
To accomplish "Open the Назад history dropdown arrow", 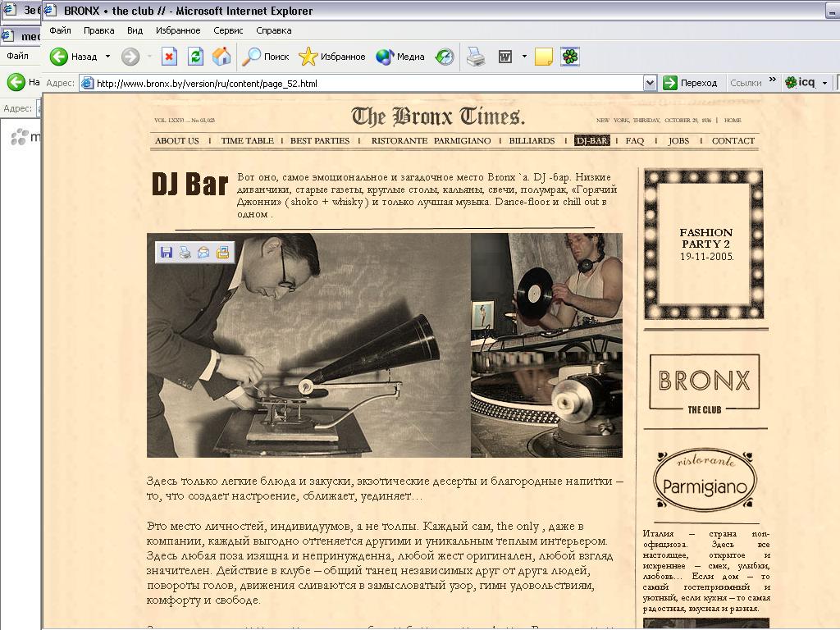I will 107,57.
